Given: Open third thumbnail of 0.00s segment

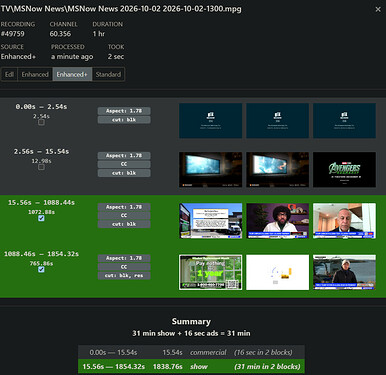Looking at the screenshot, I should click(x=344, y=121).
